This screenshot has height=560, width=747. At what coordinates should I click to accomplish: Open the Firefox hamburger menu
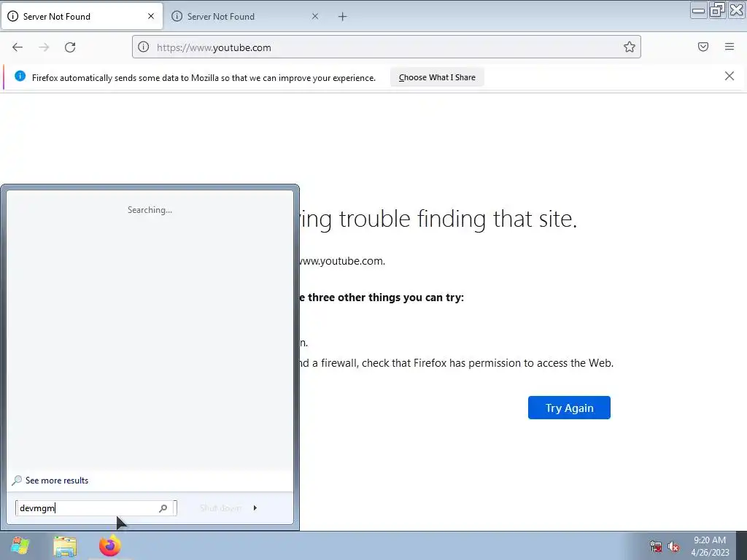coord(729,47)
